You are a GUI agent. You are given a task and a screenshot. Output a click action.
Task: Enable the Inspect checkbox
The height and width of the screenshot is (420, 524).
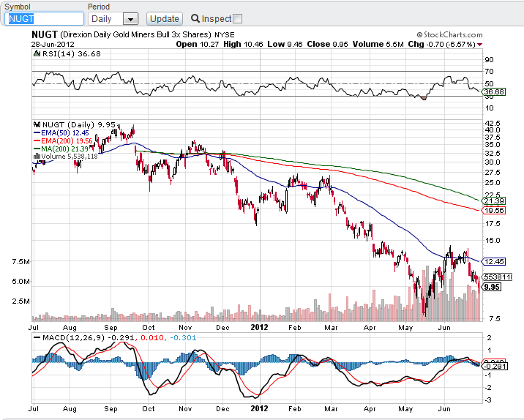click(237, 19)
